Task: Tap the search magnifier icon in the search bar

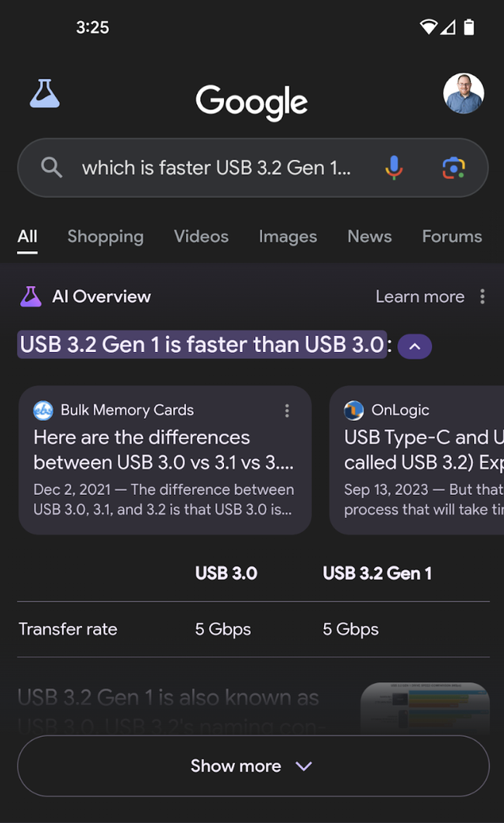Action: tap(50, 168)
